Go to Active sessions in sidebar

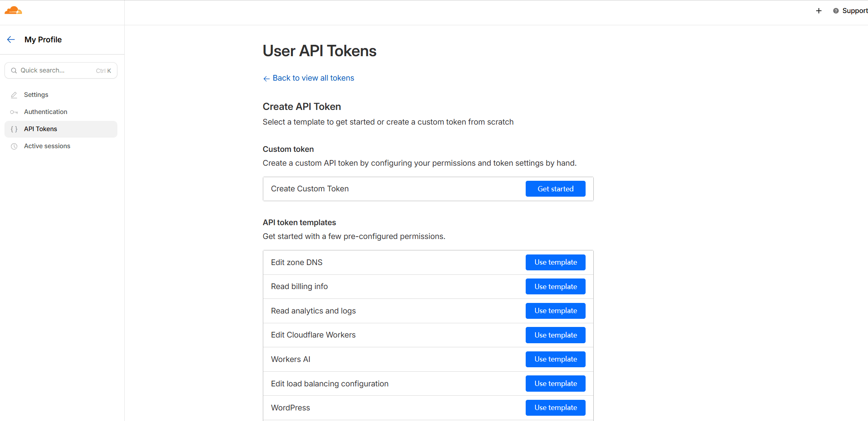(47, 146)
